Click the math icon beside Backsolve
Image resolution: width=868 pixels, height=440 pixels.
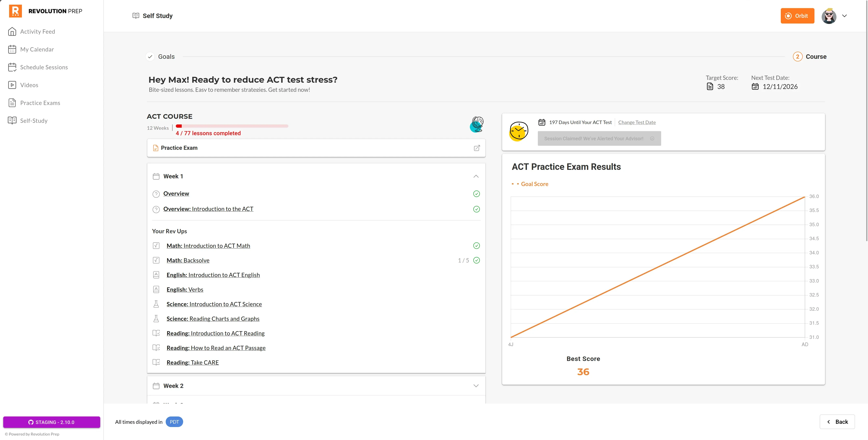click(x=156, y=260)
